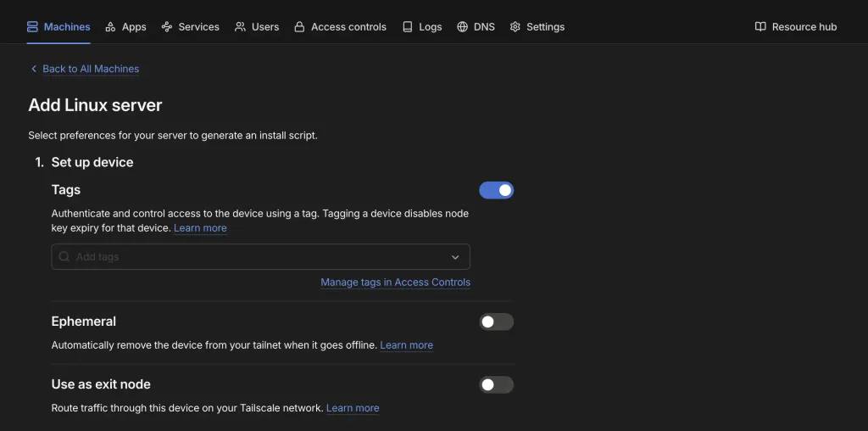Click the Machines server icon
The width and height of the screenshot is (868, 431).
[32, 26]
